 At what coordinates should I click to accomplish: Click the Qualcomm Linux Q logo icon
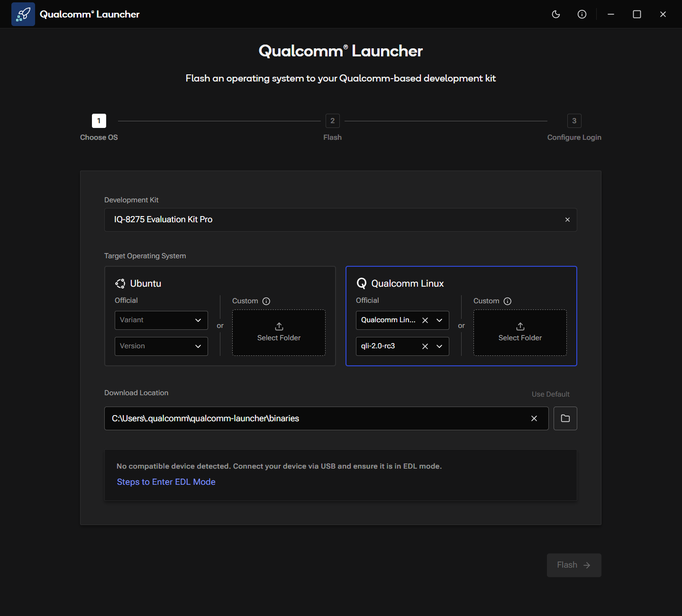(x=362, y=283)
